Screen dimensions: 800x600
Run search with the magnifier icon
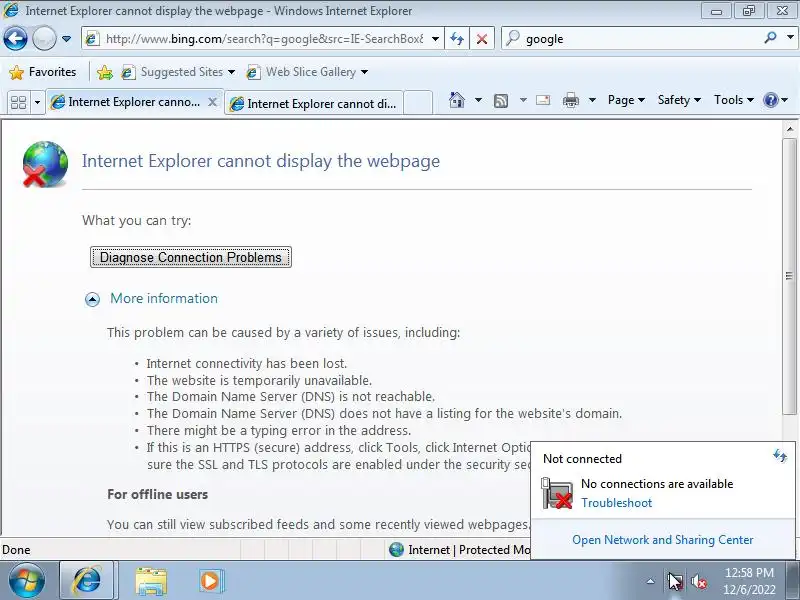coord(770,38)
